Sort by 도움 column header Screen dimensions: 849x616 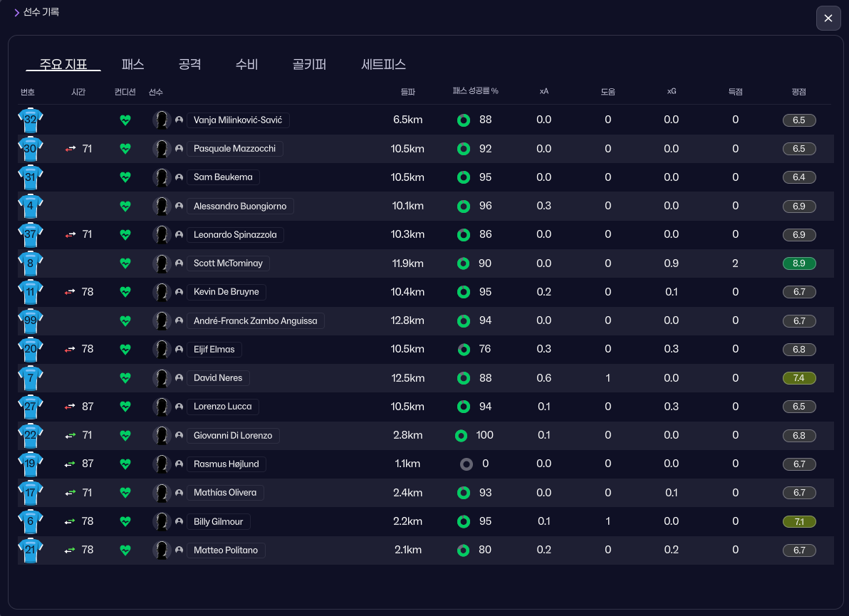pos(608,91)
